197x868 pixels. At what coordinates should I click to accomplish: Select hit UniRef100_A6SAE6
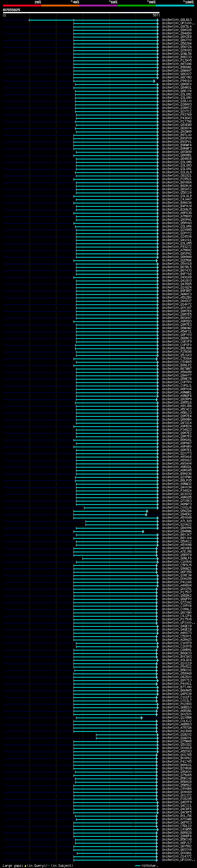[x=177, y=548]
